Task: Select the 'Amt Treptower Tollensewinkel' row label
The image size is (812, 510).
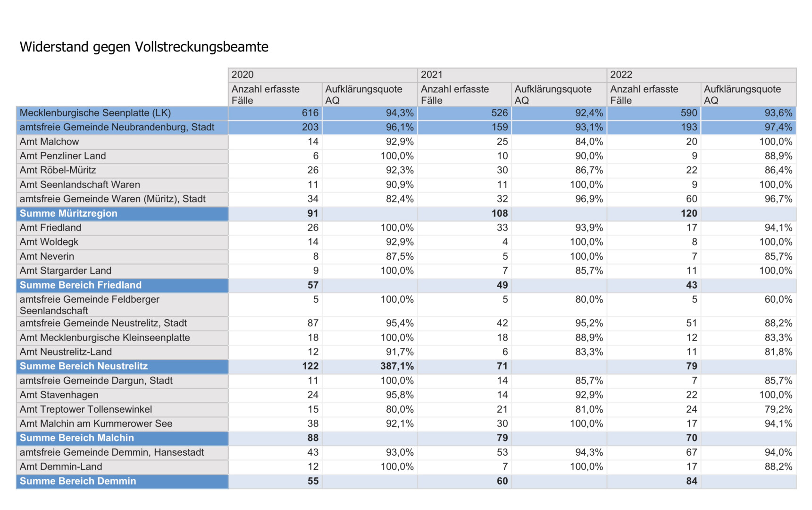Action: pyautogui.click(x=86, y=409)
